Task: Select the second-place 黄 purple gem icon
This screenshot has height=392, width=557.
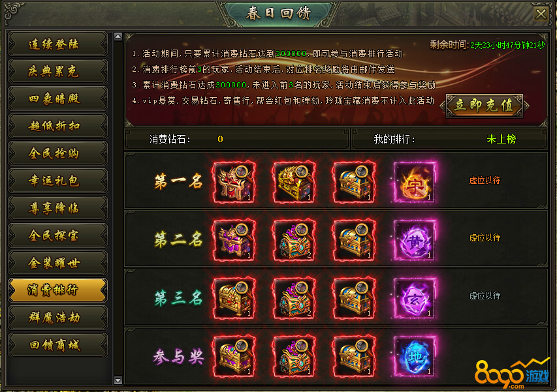Action: click(415, 240)
